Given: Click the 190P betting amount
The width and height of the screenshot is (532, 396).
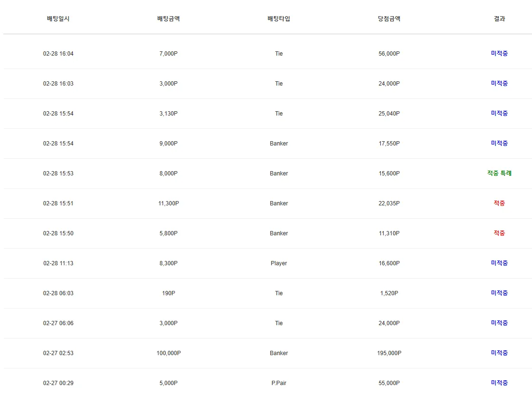Looking at the screenshot, I should pyautogui.click(x=168, y=293).
